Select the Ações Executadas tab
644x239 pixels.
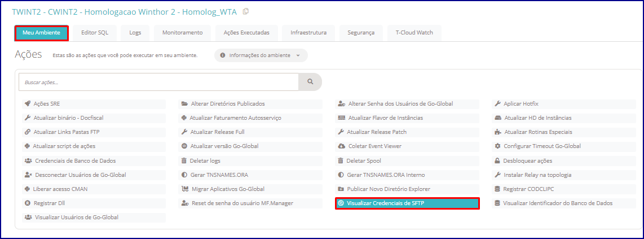coord(246,33)
